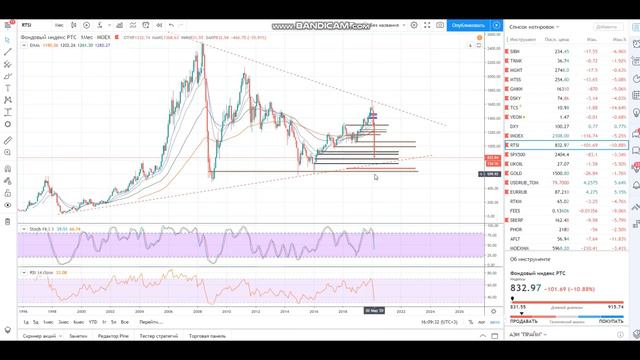The width and height of the screenshot is (640, 360).
Task: Click the daily range slider marker
Action: pos(512,299)
